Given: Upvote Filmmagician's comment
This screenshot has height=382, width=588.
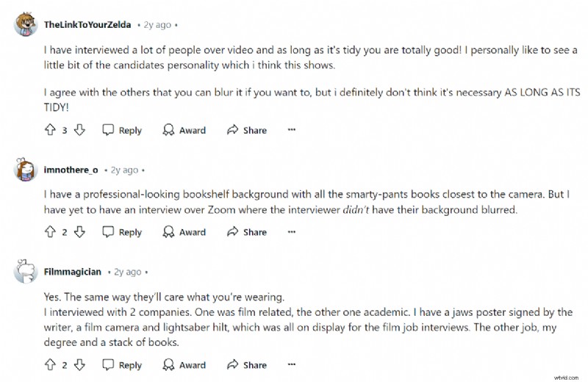Looking at the screenshot, I should pos(51,364).
